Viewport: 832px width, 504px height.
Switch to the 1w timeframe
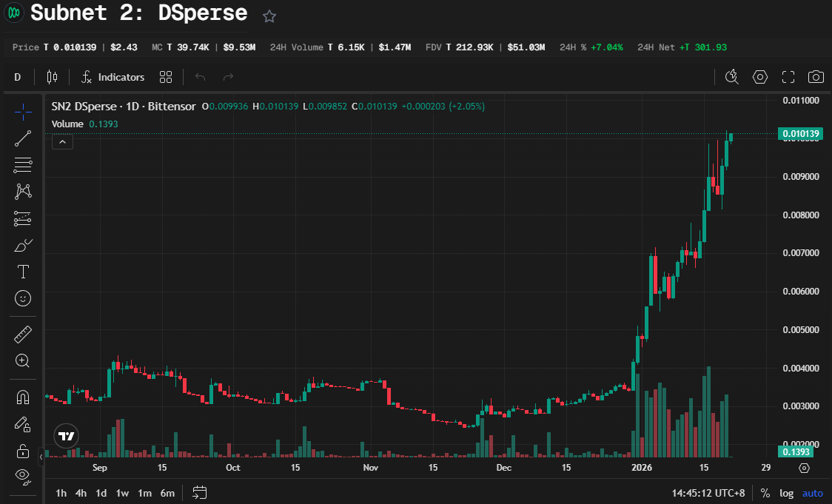click(x=122, y=492)
